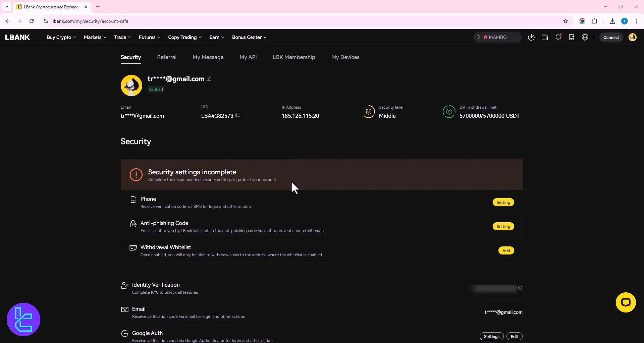
Task: Select the Security tab
Action: (x=131, y=57)
